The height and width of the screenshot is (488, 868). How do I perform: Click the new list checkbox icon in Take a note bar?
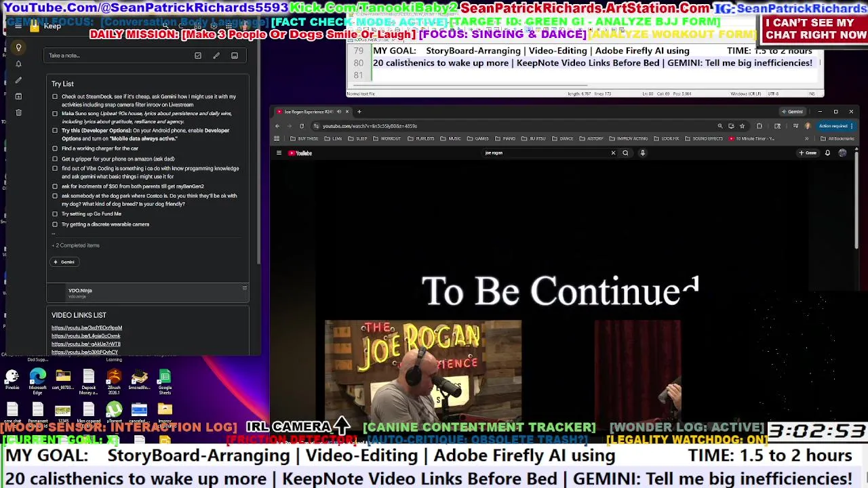[198, 56]
